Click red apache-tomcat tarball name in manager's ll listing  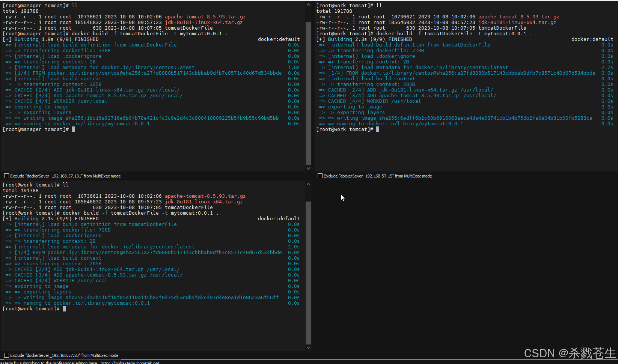click(205, 17)
